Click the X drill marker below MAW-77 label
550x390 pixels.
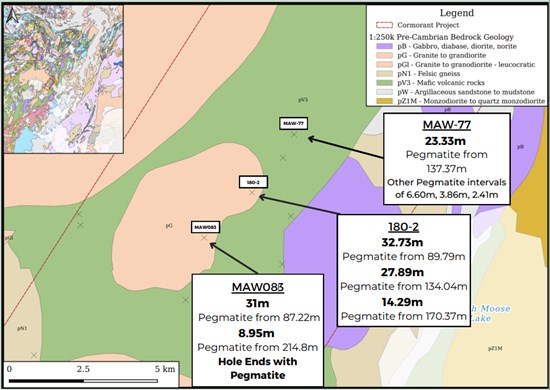click(x=294, y=134)
